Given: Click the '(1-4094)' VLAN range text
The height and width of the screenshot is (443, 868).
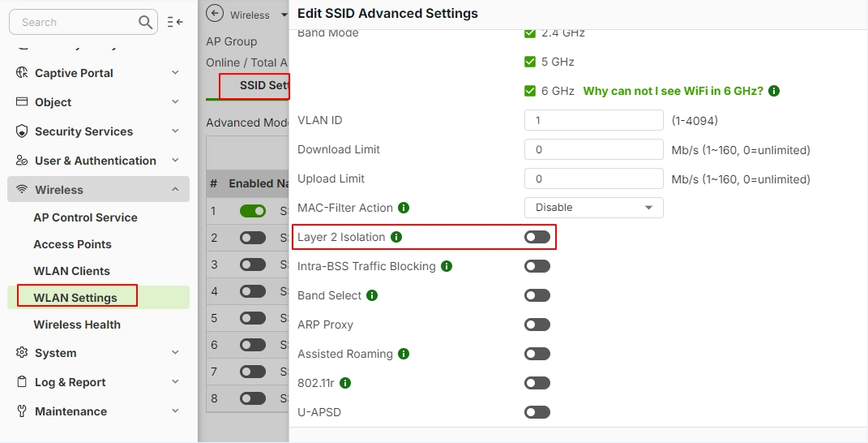Looking at the screenshot, I should (x=695, y=121).
